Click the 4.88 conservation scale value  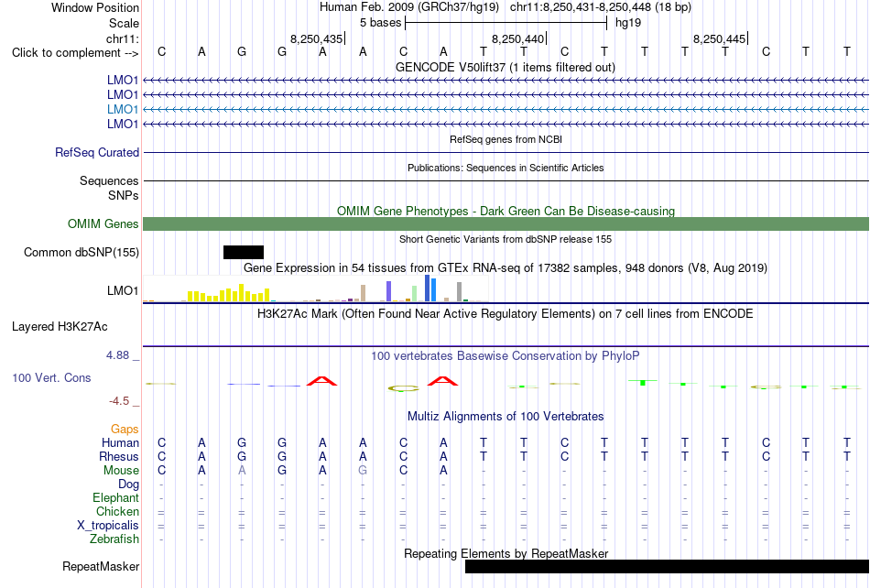[x=117, y=355]
